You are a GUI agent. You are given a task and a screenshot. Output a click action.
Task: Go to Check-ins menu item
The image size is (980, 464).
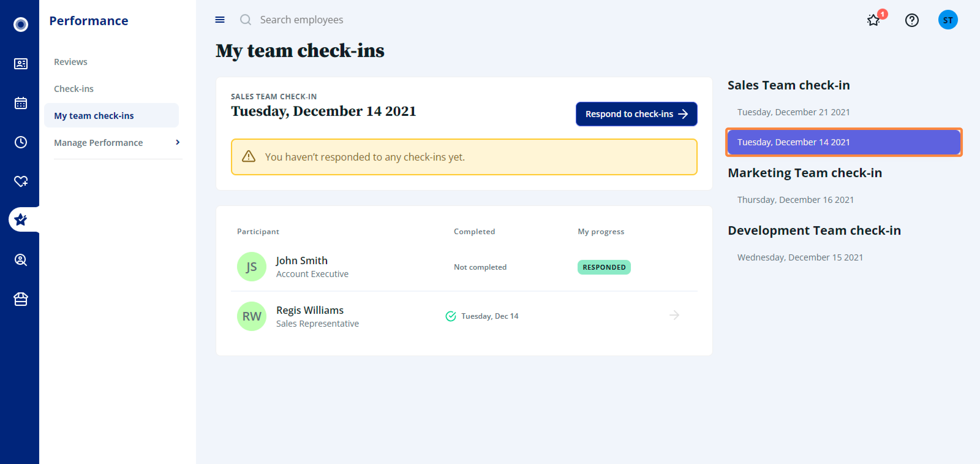click(x=73, y=89)
